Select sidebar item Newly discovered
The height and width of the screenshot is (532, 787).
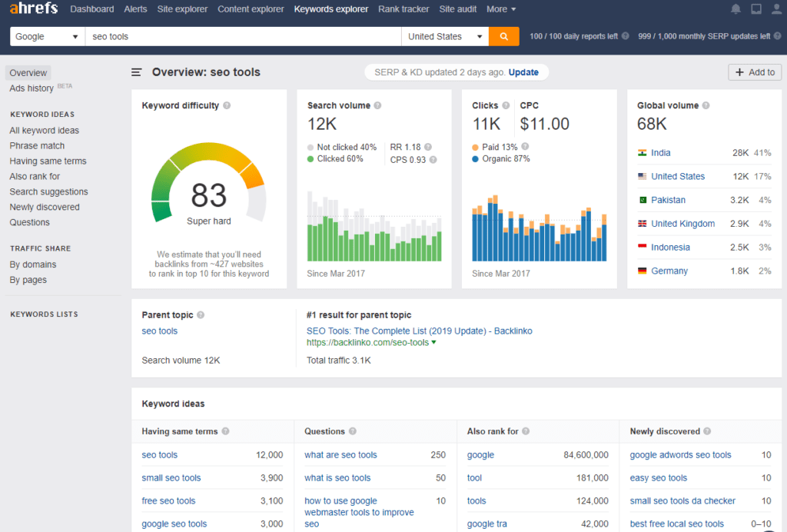pos(44,207)
